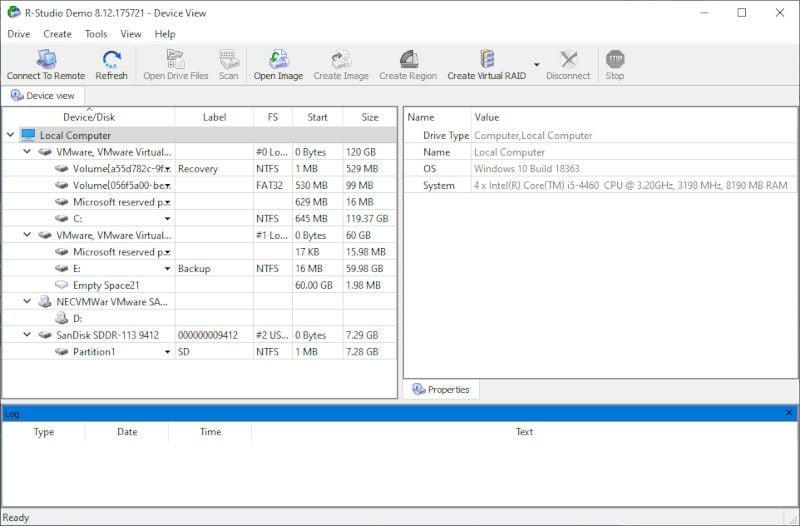800x526 pixels.
Task: Click the R-Studio app icon in title bar
Action: (x=14, y=12)
